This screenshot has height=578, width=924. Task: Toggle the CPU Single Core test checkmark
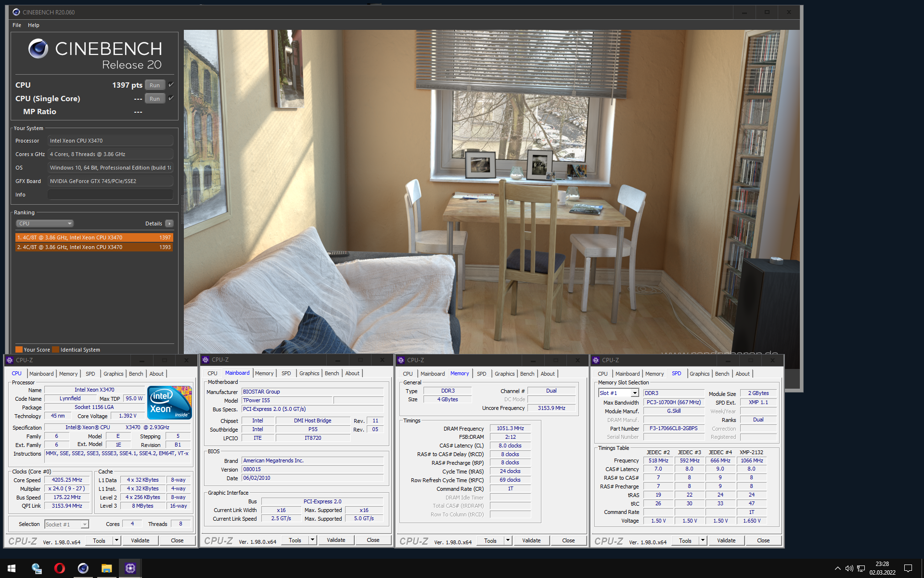pyautogui.click(x=171, y=98)
